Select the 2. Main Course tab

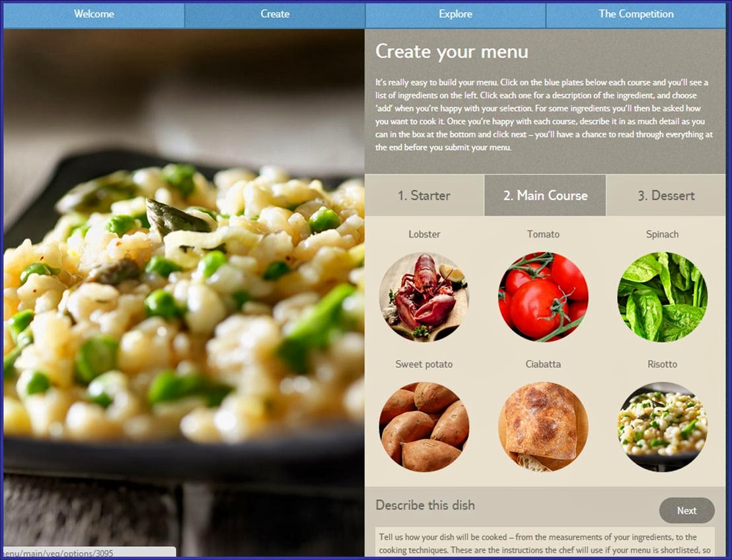pyautogui.click(x=545, y=195)
